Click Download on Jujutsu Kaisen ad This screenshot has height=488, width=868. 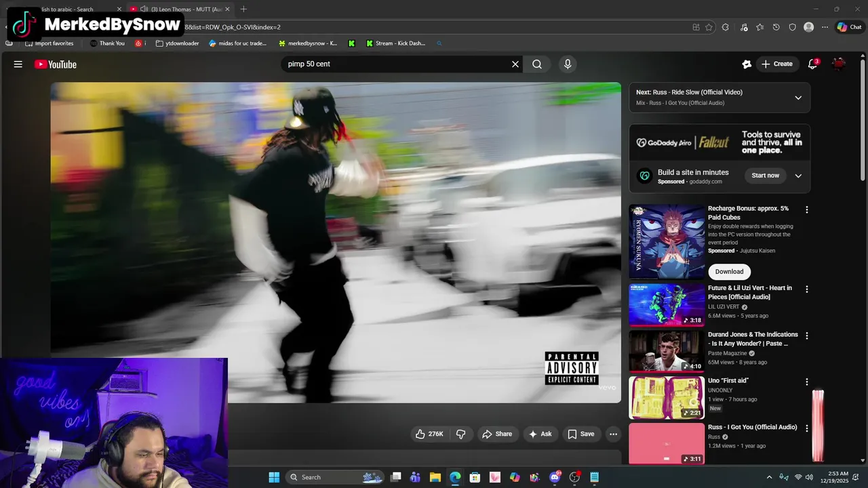coord(729,272)
